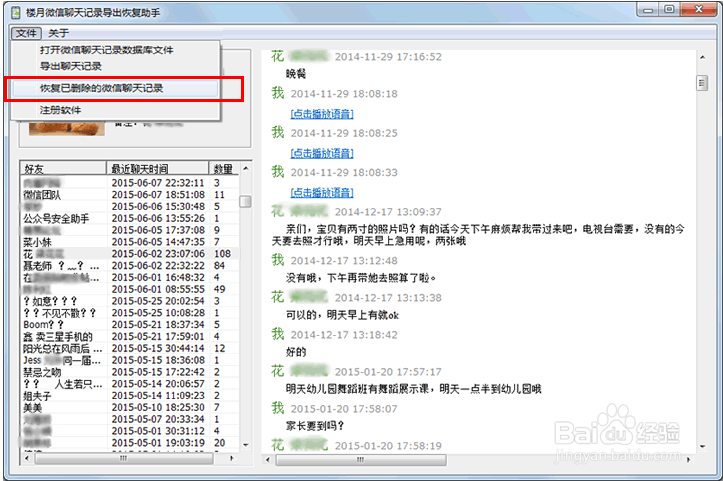The image size is (723, 481).
Task: Click the 晚餐 chat message
Action: pos(296,74)
